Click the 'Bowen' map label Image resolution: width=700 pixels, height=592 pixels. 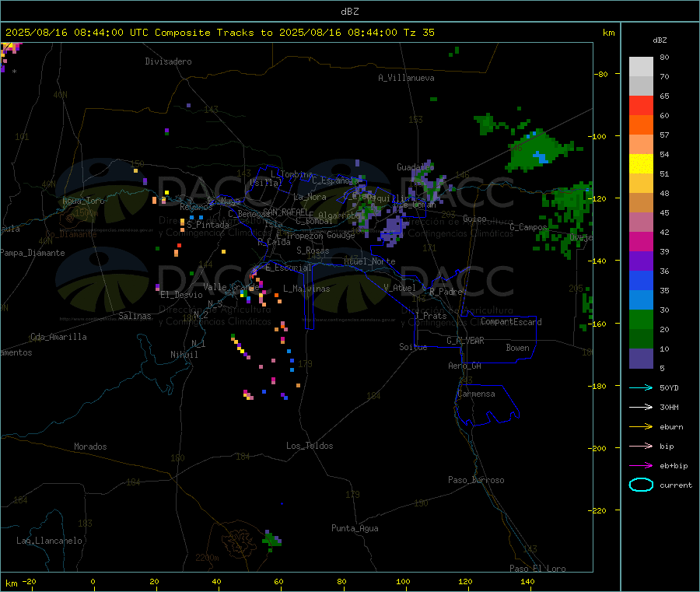point(517,348)
